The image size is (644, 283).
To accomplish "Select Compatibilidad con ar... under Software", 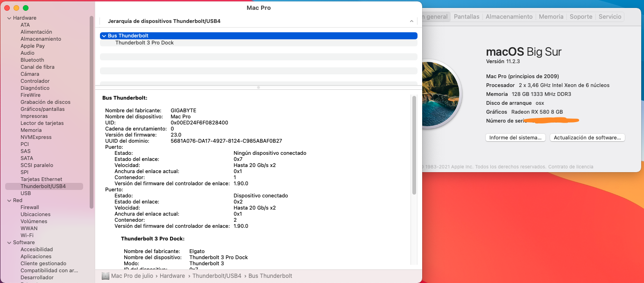I will point(50,270).
